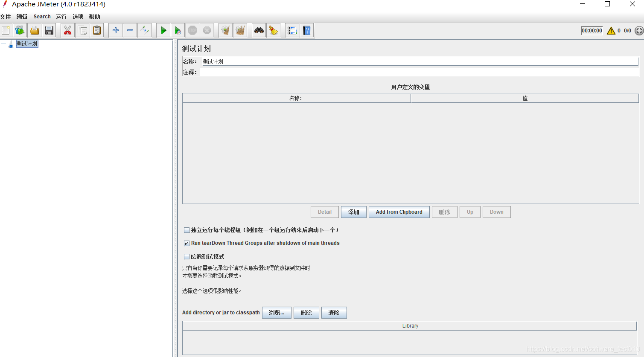This screenshot has height=357, width=644.
Task: Click the Detail button
Action: (325, 212)
